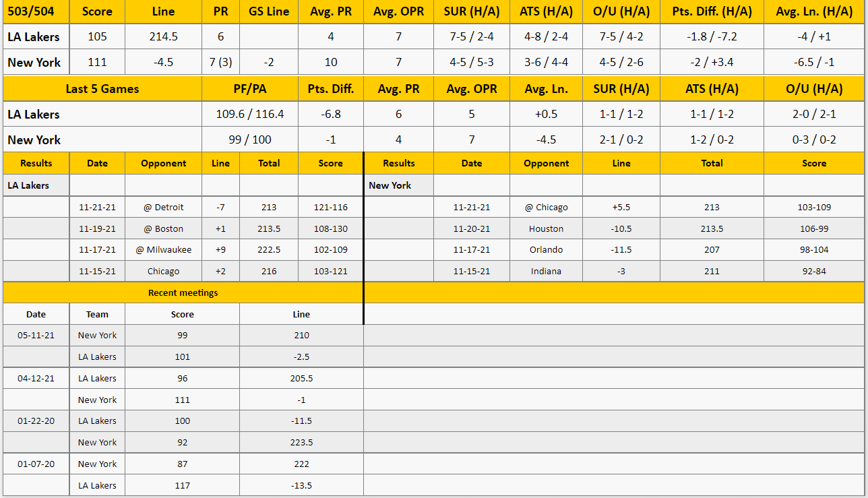
Task: Click the @ Chicago opponent for New York
Action: click(x=546, y=208)
